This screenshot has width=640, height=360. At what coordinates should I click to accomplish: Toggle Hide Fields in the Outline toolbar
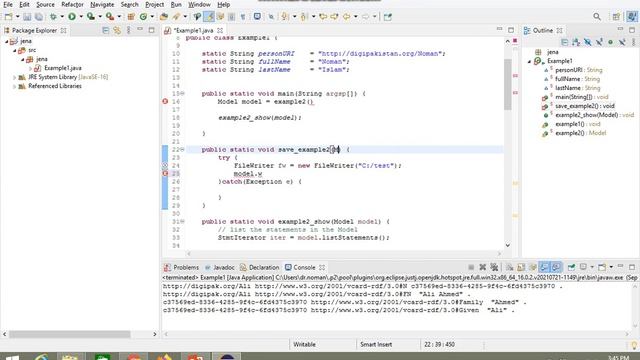click(587, 42)
